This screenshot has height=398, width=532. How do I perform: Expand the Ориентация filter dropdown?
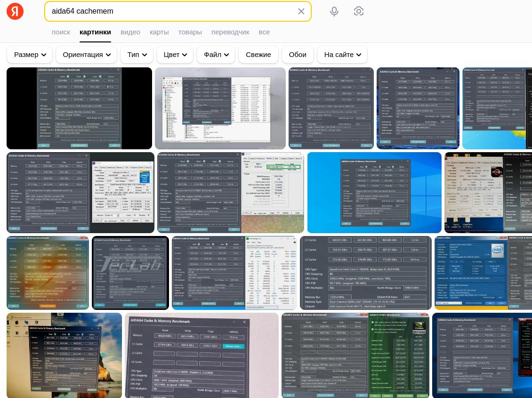pyautogui.click(x=87, y=55)
